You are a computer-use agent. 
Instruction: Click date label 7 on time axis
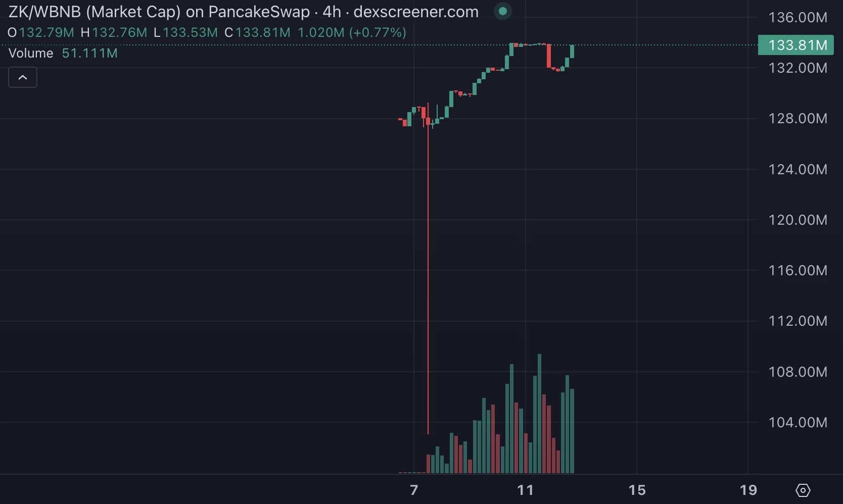414,490
